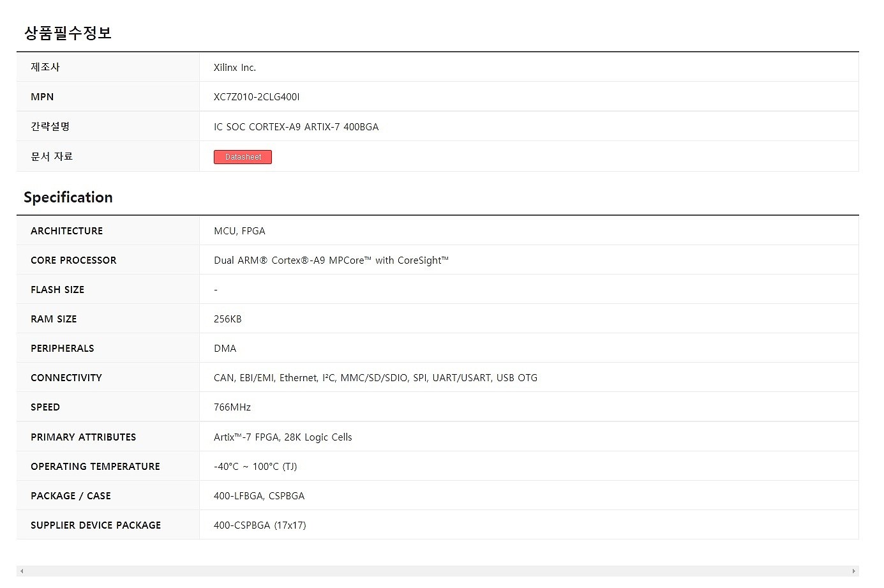884x588 pixels.
Task: Select connectivity value starting with CAN, EBI/EMI
Action: pos(375,378)
